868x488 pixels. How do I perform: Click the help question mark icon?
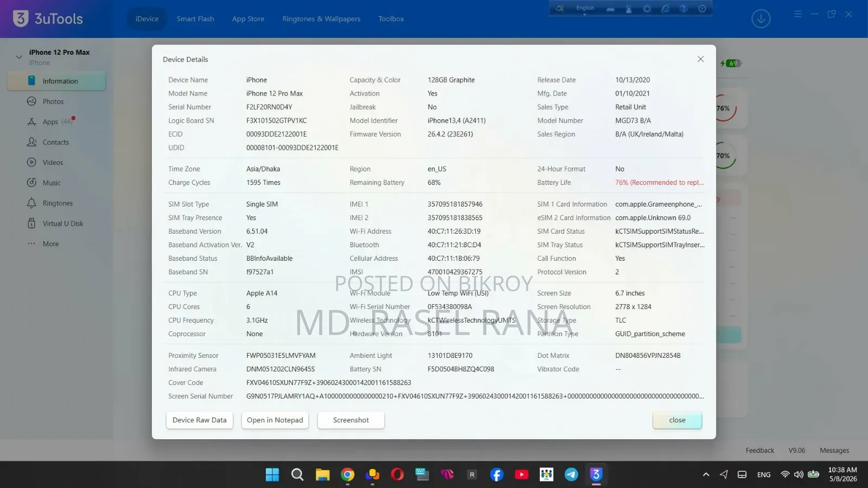(684, 9)
